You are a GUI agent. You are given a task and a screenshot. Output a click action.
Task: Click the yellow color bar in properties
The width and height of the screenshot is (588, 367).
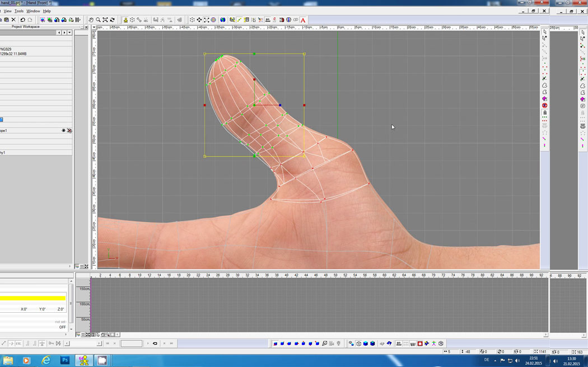click(x=32, y=298)
